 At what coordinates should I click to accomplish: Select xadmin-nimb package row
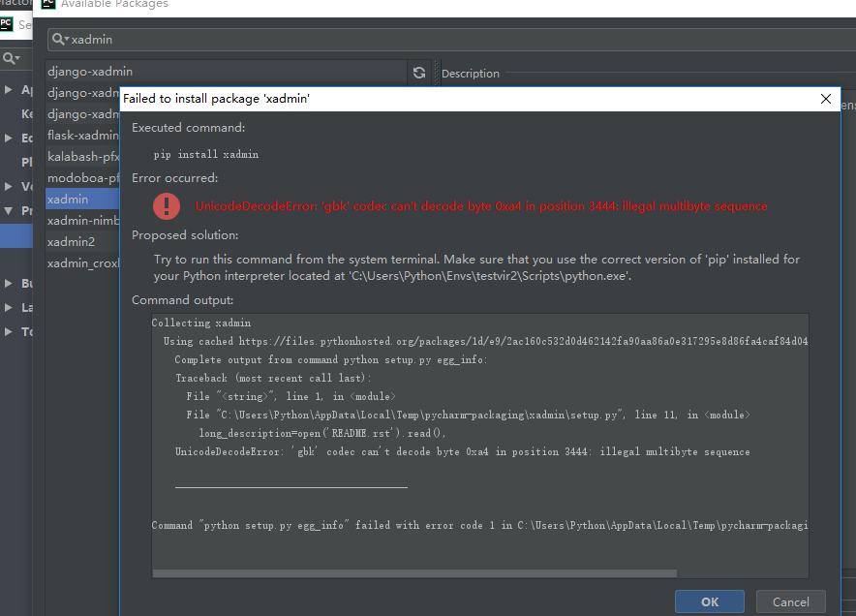[82, 220]
